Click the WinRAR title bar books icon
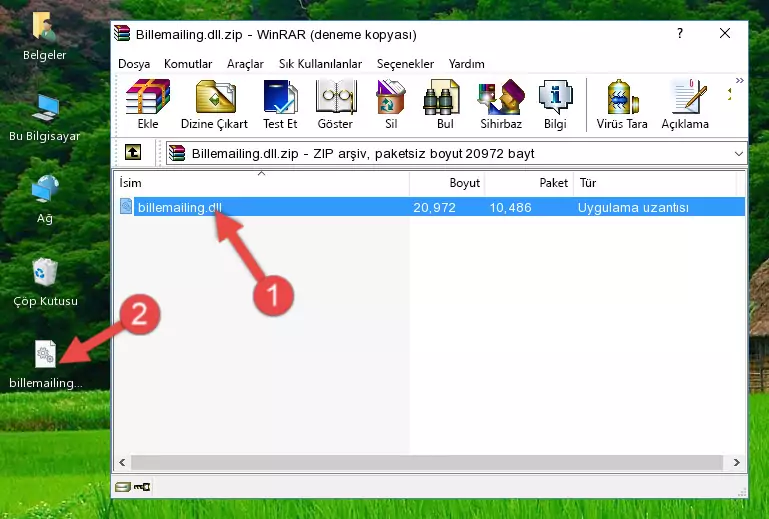The height and width of the screenshot is (519, 769). click(x=122, y=33)
